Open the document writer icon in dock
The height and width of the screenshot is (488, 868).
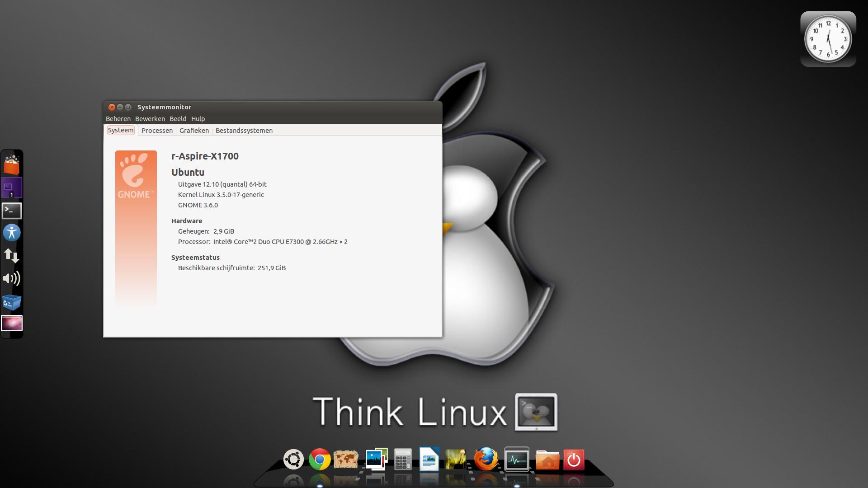point(429,459)
